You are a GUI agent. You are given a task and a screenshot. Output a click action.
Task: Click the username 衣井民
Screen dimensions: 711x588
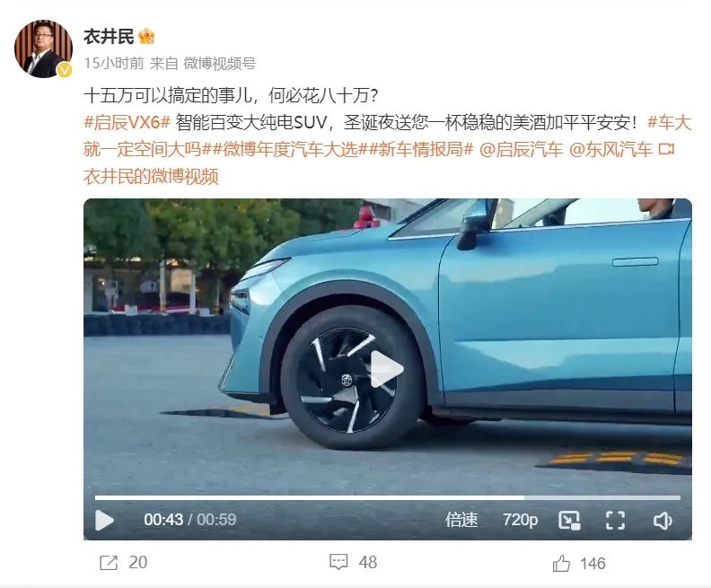tap(109, 37)
